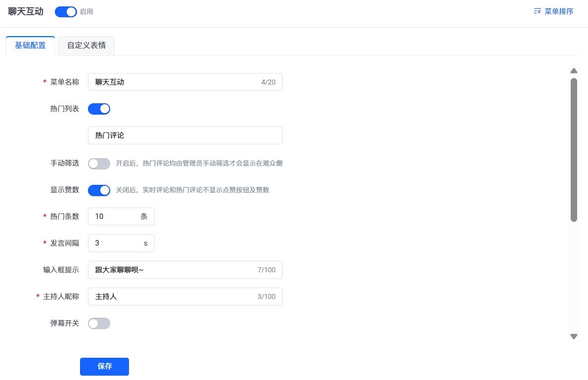Enable the 手动筛选 switch
Viewport: 588px width, 380px height.
(x=99, y=164)
